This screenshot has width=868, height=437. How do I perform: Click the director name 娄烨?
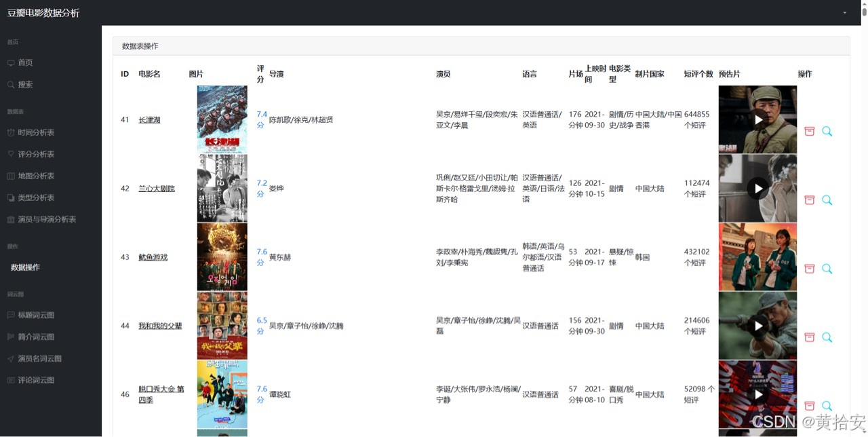pyautogui.click(x=277, y=189)
